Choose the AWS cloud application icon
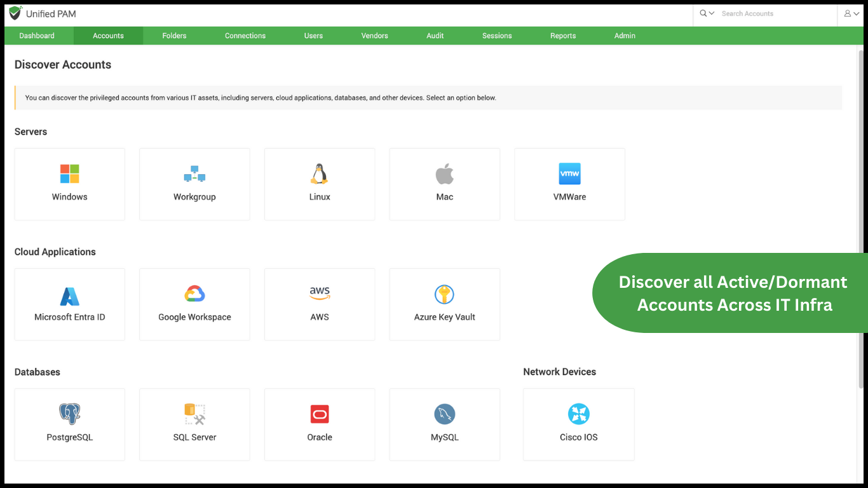This screenshot has height=488, width=868. tap(319, 294)
